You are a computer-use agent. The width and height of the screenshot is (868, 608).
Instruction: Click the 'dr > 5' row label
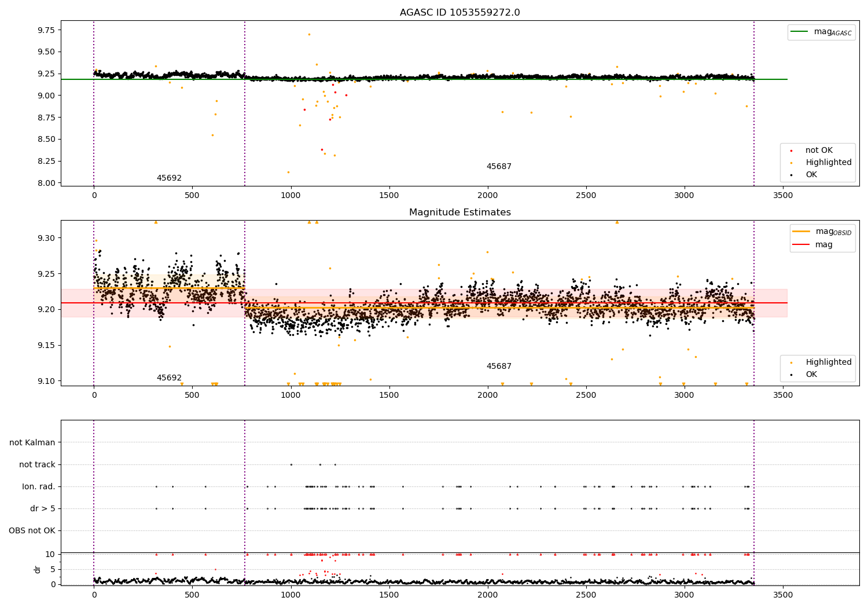coord(43,509)
